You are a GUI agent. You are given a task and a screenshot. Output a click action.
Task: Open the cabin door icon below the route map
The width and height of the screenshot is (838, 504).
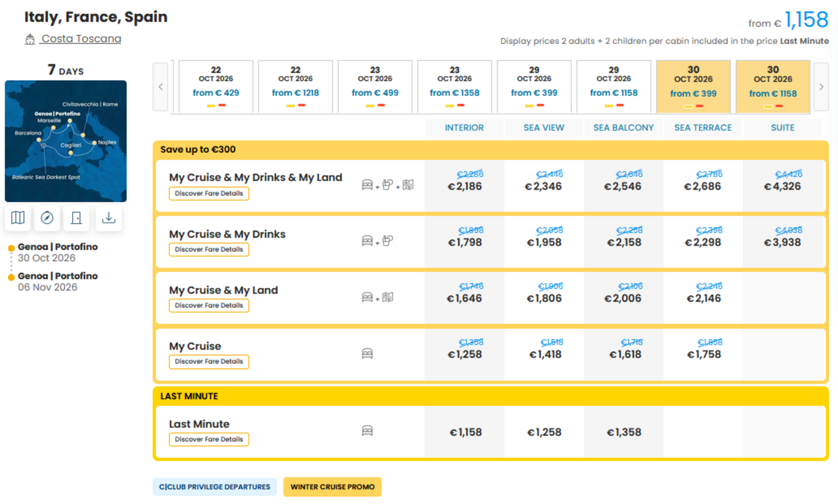coord(76,218)
